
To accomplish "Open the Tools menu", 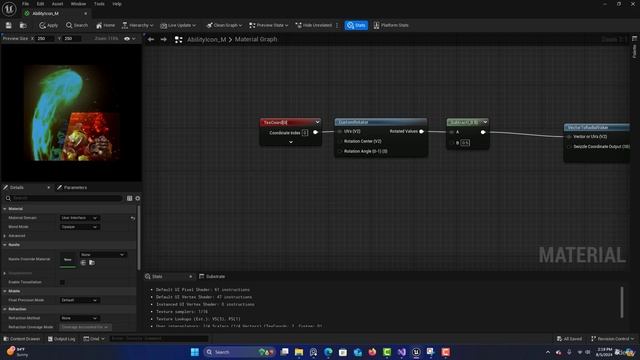I will (99, 4).
